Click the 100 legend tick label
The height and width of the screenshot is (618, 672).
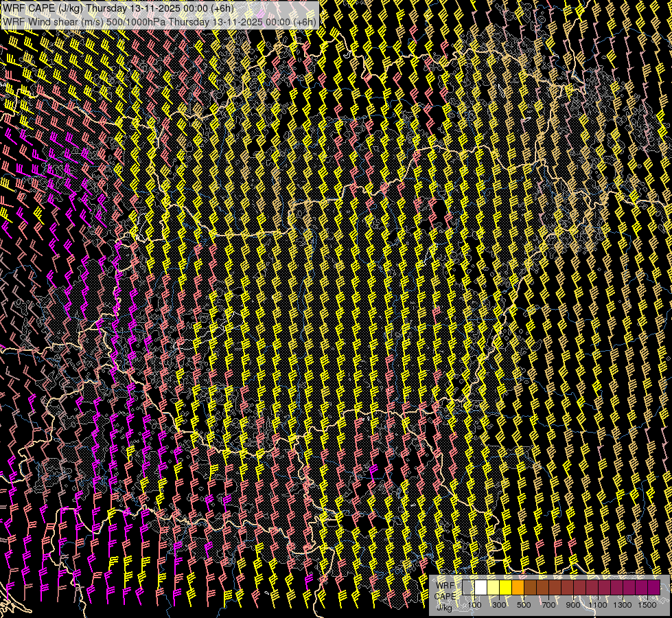coord(474,605)
